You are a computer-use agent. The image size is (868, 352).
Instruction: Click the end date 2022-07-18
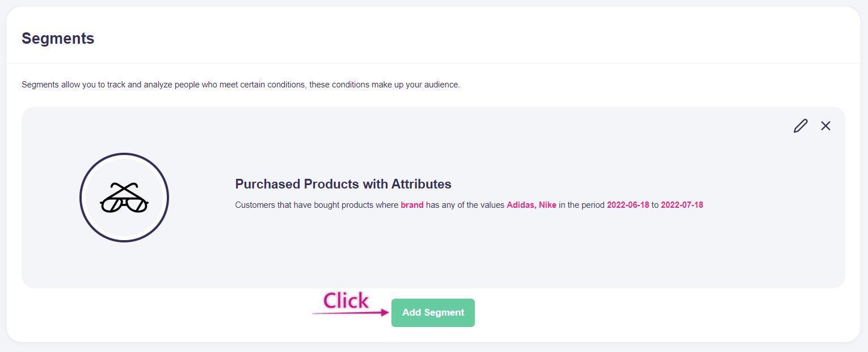tap(681, 205)
